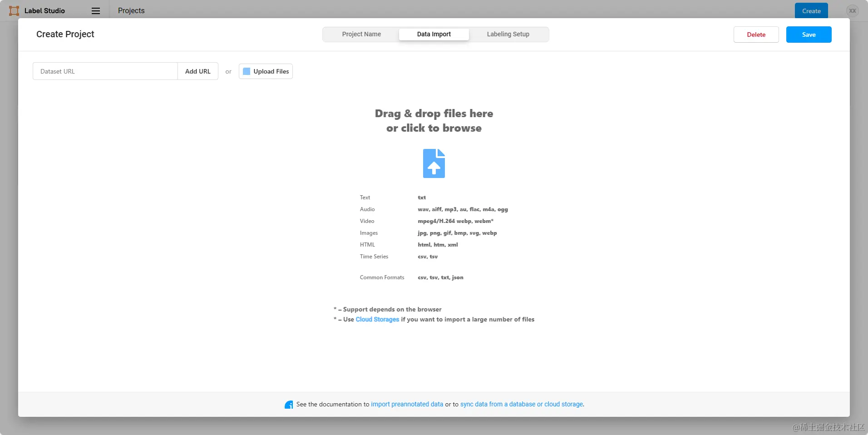Open the Projects page from the breadcrumb

[131, 10]
